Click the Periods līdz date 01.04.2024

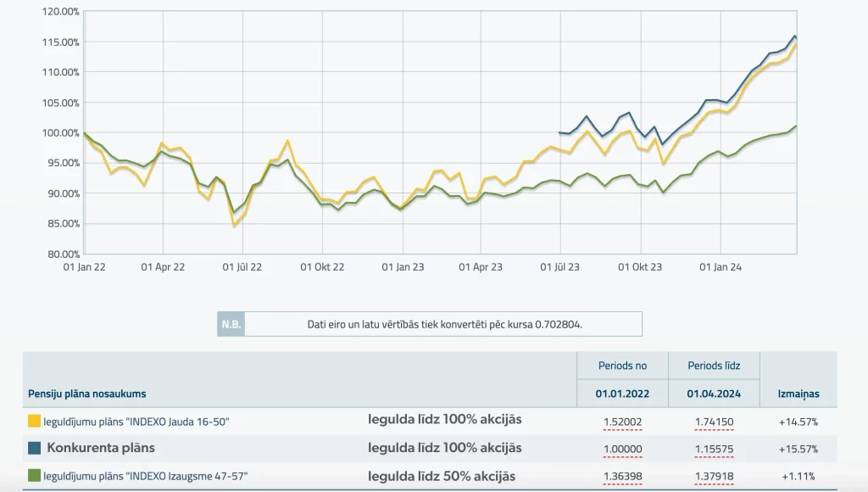(x=714, y=394)
